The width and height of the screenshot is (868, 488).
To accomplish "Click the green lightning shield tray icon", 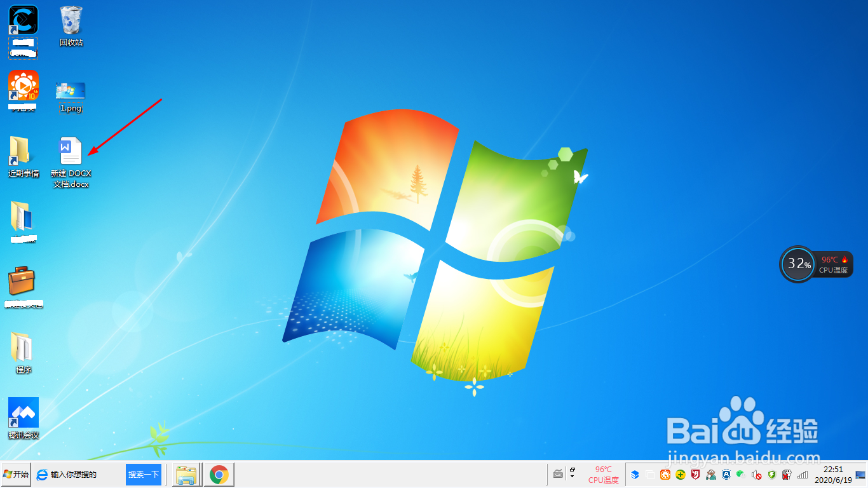I will [x=771, y=475].
